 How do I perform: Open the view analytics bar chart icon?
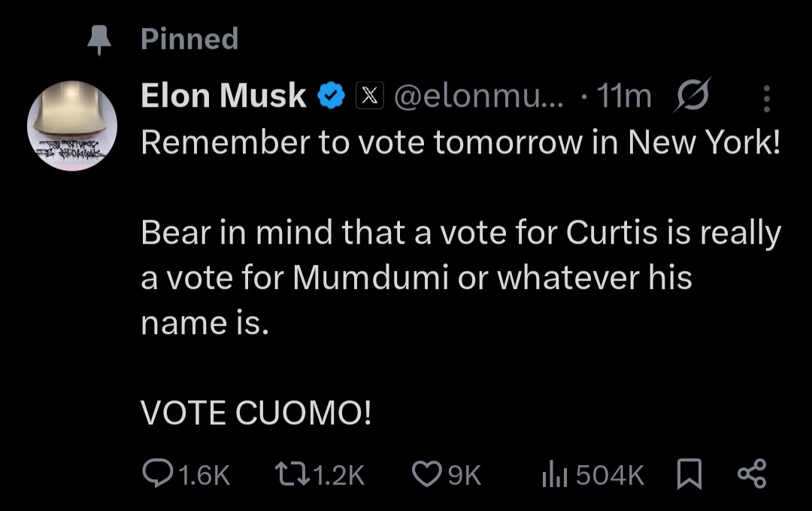pos(555,475)
